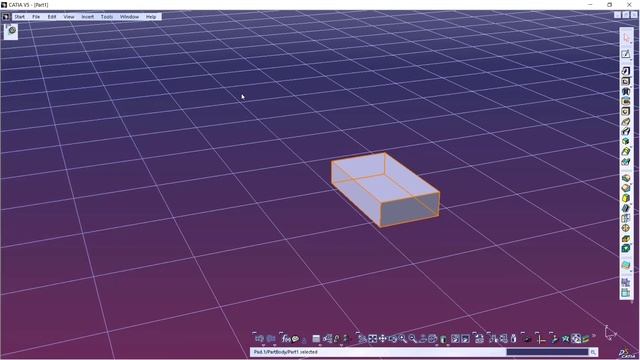Image resolution: width=640 pixels, height=360 pixels.
Task: Choose the Edge Fillet tool
Action: [x=626, y=178]
